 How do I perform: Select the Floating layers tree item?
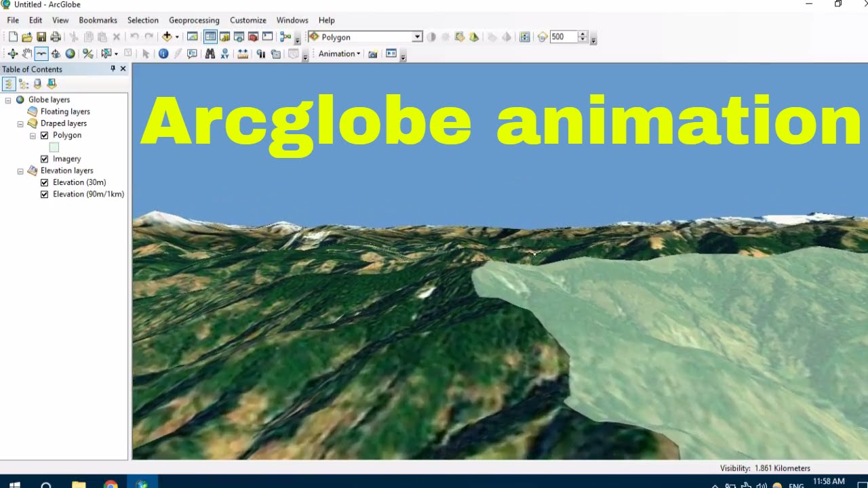coord(65,111)
